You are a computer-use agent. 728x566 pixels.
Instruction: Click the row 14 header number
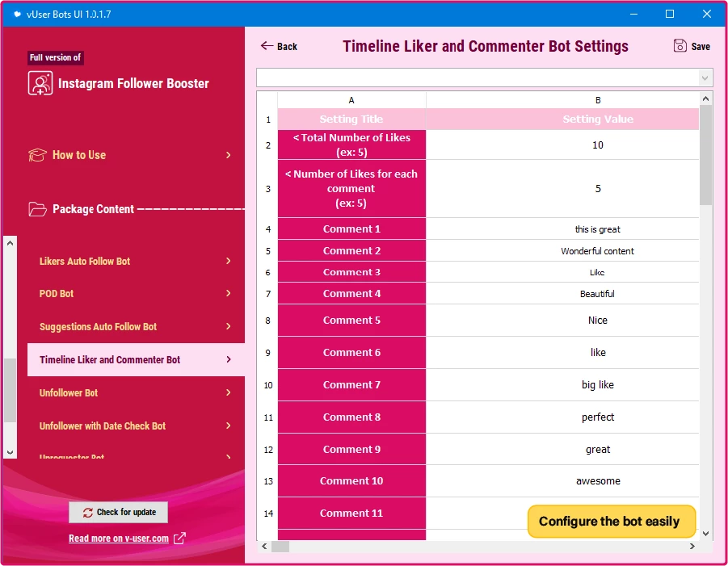(268, 514)
